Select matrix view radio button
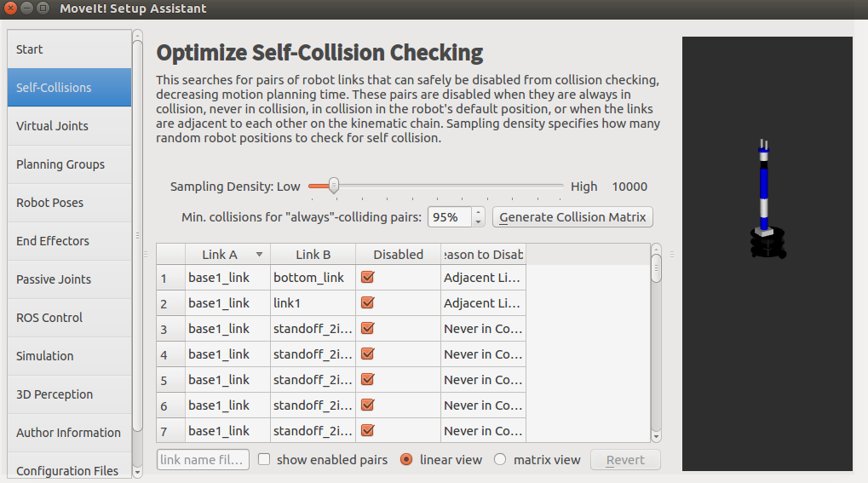This screenshot has height=483, width=868. [500, 460]
